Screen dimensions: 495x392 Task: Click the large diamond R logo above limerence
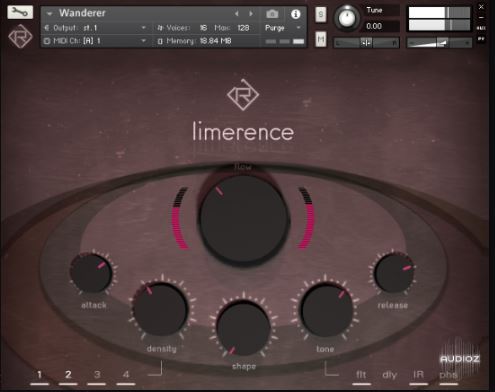pos(243,95)
